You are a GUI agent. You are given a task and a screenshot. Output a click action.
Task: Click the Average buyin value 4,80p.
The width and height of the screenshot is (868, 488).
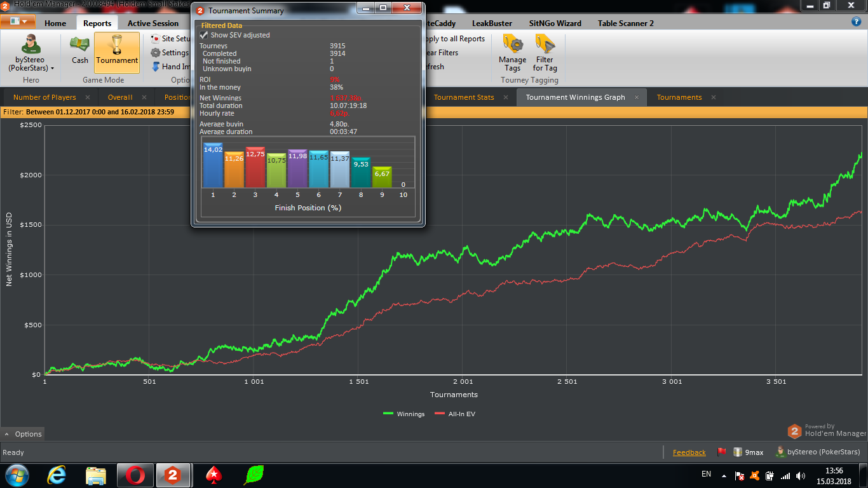pyautogui.click(x=339, y=124)
